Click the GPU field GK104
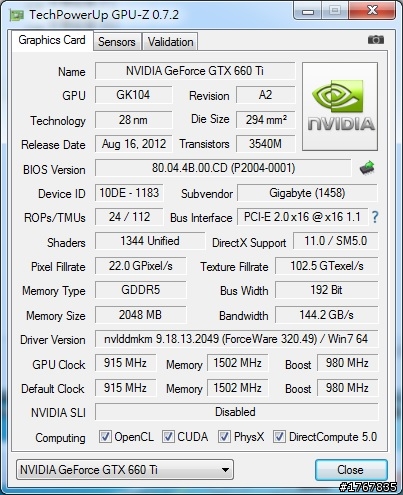This screenshot has width=403, height=495. (x=134, y=95)
